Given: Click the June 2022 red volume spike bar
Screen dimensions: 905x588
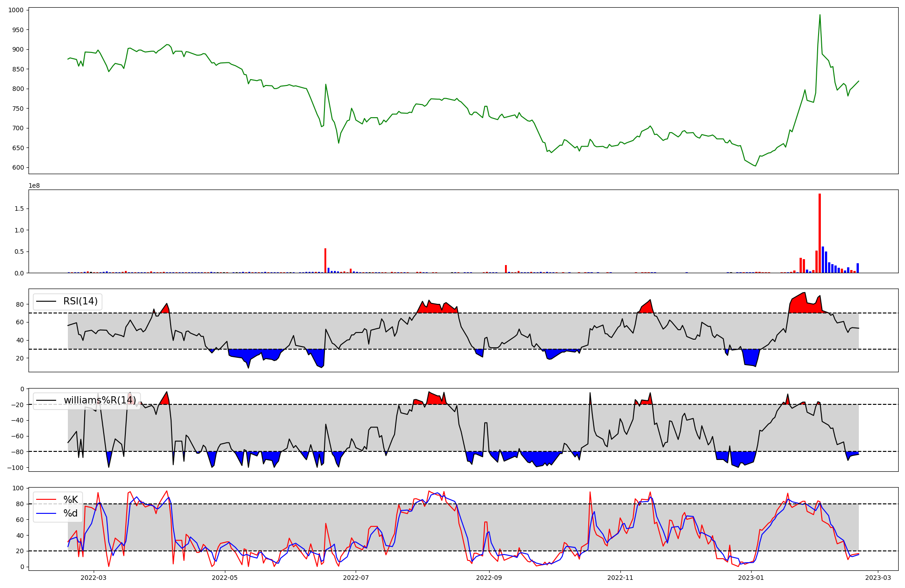Looking at the screenshot, I should tap(325, 261).
